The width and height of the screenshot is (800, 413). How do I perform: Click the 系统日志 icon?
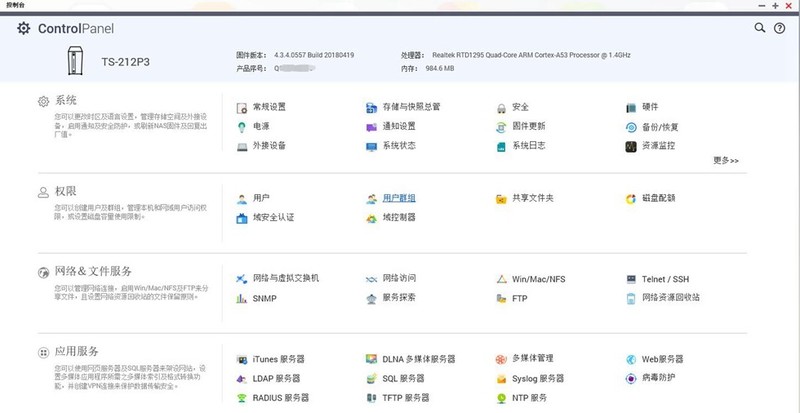pos(502,147)
